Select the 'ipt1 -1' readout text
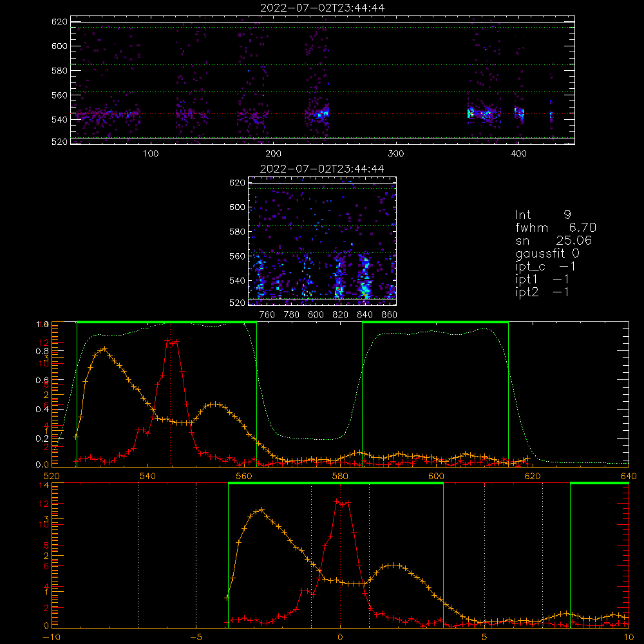 click(x=542, y=279)
